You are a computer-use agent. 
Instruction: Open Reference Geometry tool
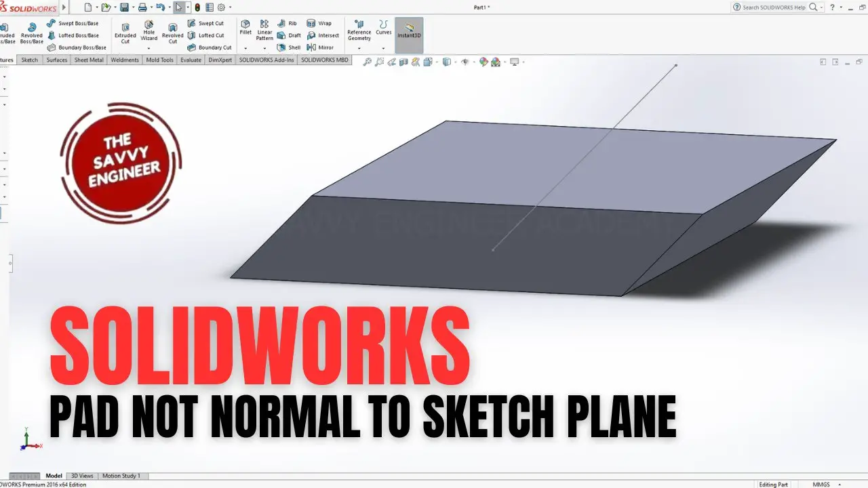pos(359,30)
